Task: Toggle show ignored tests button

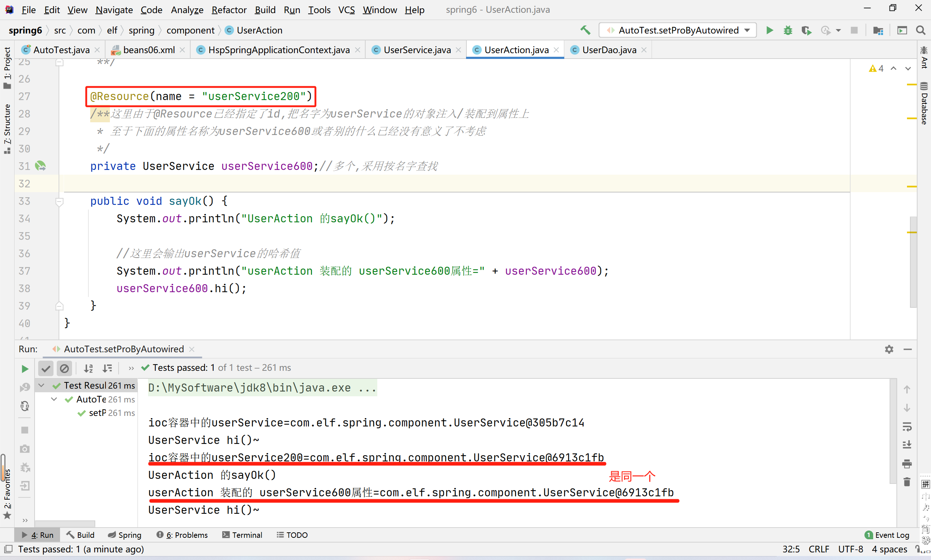Action: tap(64, 369)
